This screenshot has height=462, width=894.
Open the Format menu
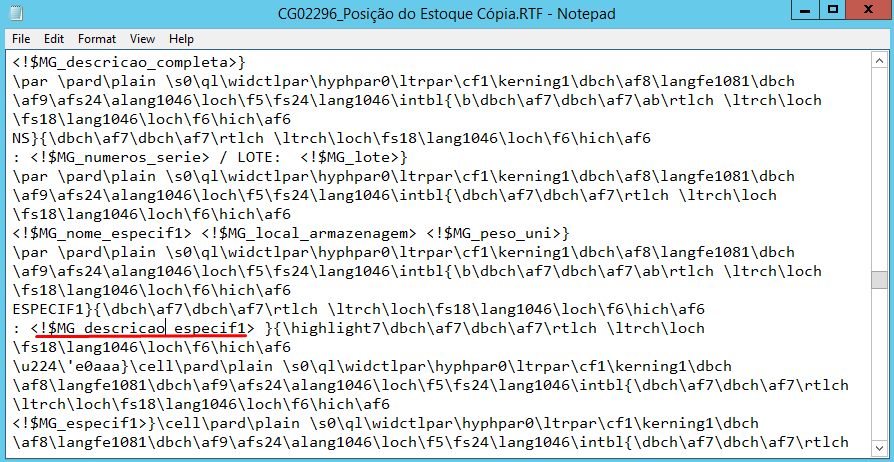97,39
